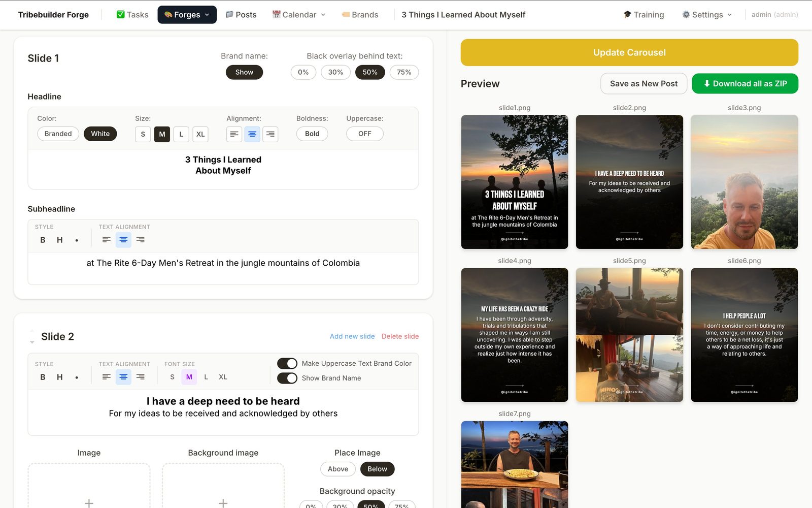Select 50% black overlay for Slide 1

coord(370,72)
